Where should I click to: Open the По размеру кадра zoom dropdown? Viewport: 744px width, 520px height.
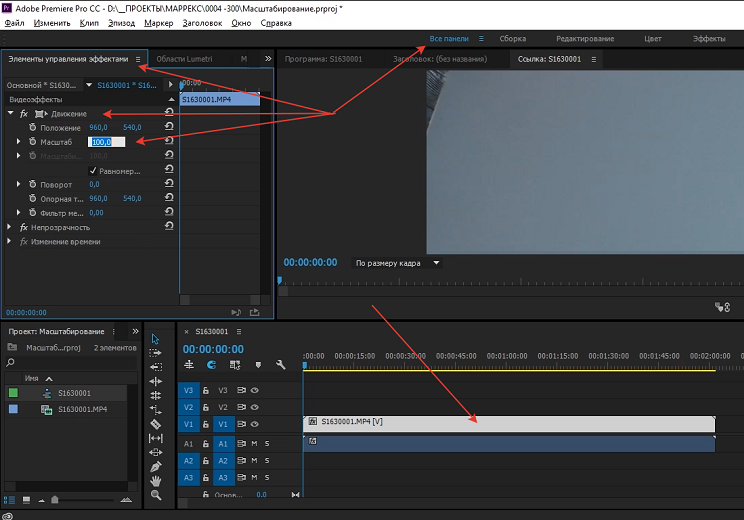click(398, 263)
